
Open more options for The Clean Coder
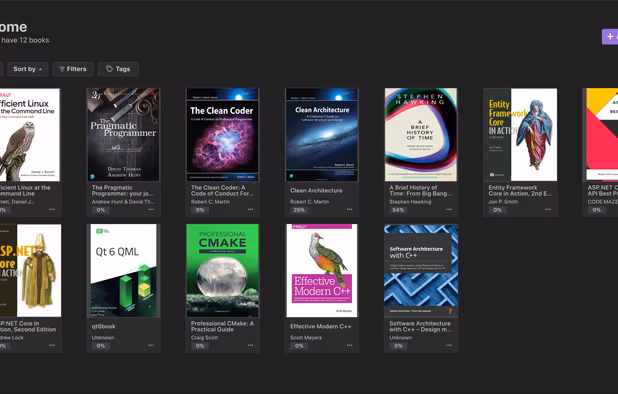(x=251, y=210)
